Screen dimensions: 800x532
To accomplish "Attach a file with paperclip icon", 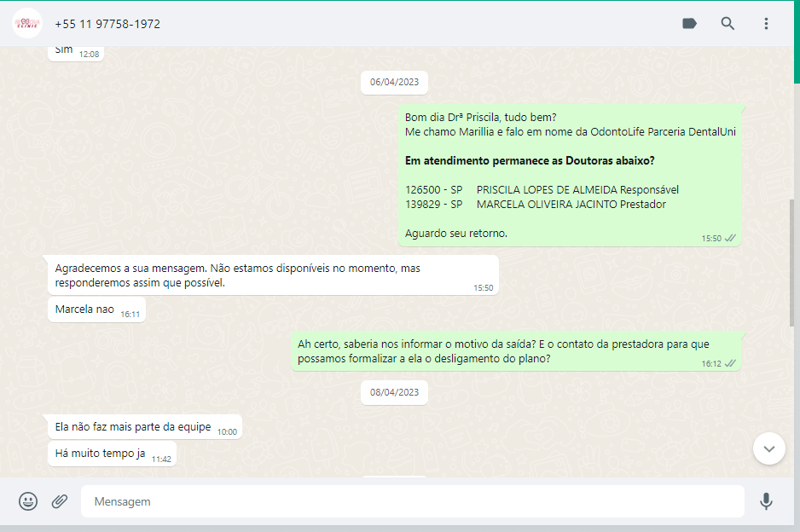I will (60, 501).
